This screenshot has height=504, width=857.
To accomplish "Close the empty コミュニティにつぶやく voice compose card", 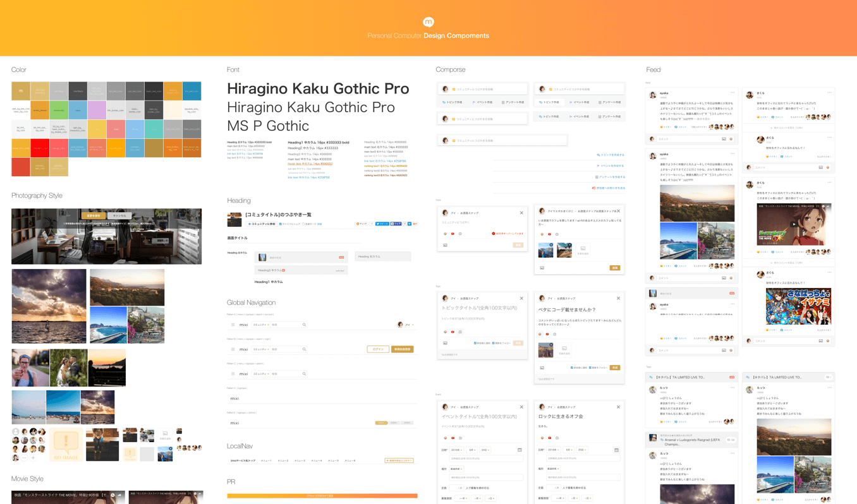I will point(521,213).
